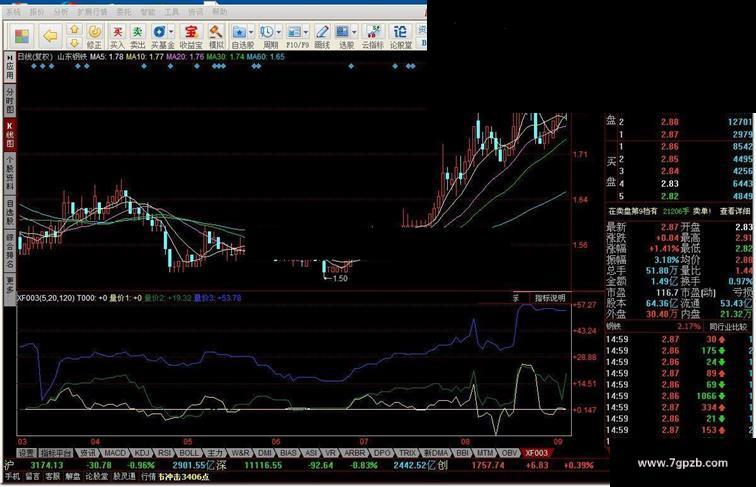Switch to the MACD indicator tab
Viewport: 756px width, 487px height.
click(115, 453)
